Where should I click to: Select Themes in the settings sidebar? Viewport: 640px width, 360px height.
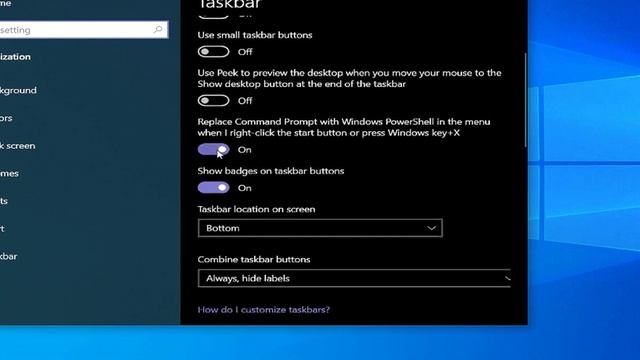[x=9, y=173]
